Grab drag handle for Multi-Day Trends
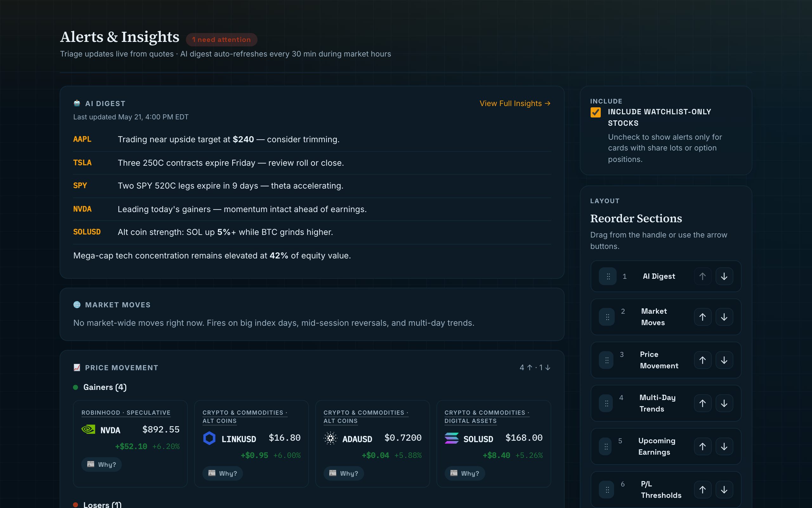Image resolution: width=812 pixels, height=508 pixels. click(606, 403)
